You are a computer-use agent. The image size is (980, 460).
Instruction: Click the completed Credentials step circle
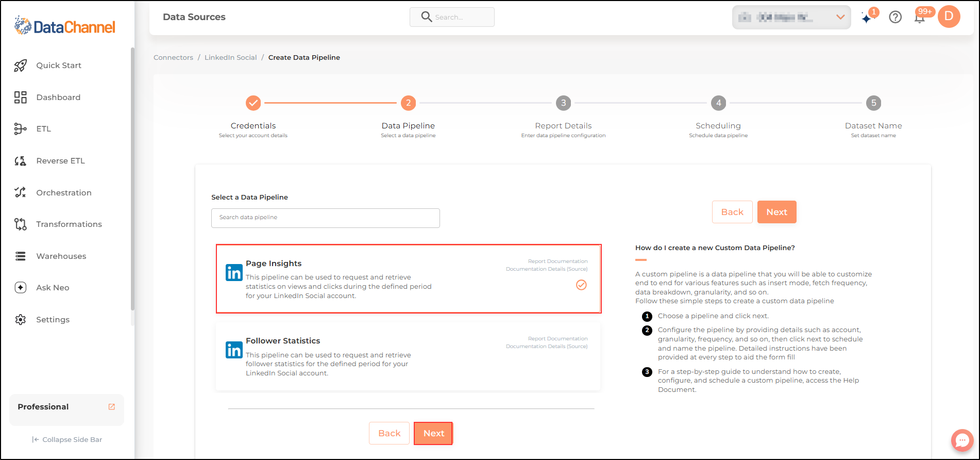(253, 103)
